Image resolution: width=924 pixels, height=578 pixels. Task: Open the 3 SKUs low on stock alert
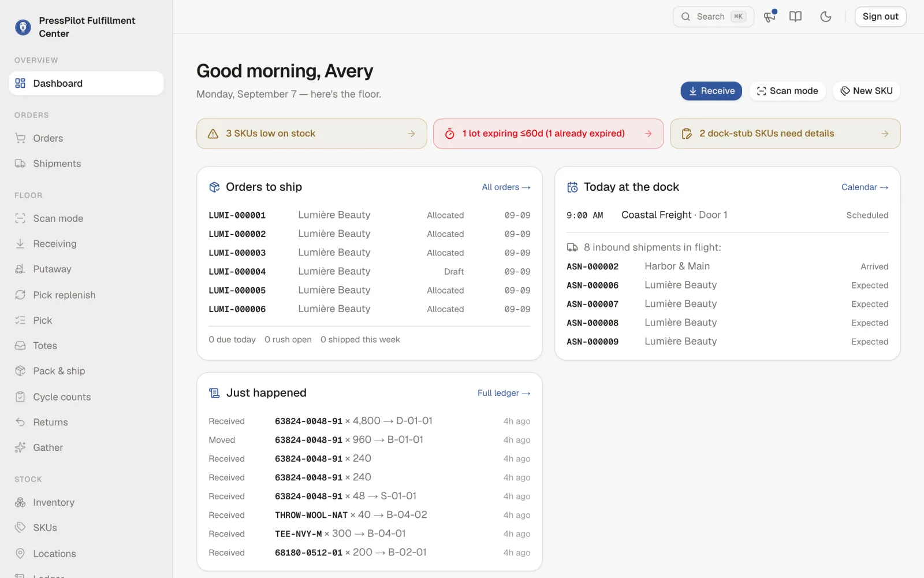tap(312, 134)
